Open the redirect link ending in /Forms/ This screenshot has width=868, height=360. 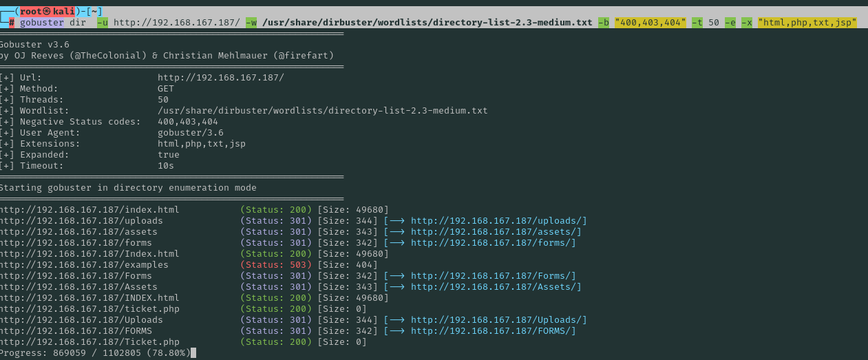[x=493, y=276]
